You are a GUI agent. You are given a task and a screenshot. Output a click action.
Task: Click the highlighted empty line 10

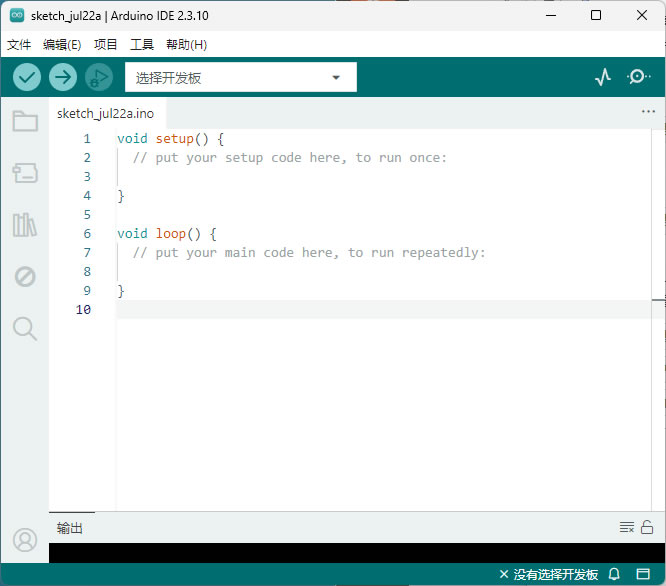[384, 310]
